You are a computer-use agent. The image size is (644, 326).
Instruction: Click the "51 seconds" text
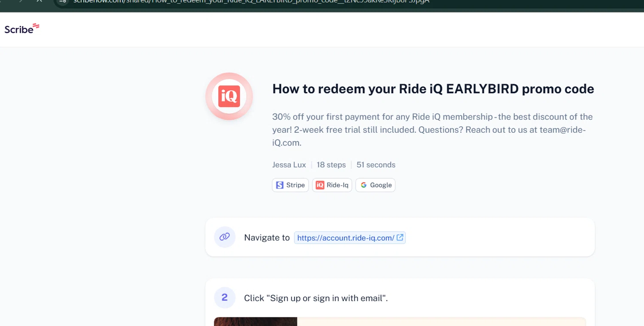(x=376, y=165)
